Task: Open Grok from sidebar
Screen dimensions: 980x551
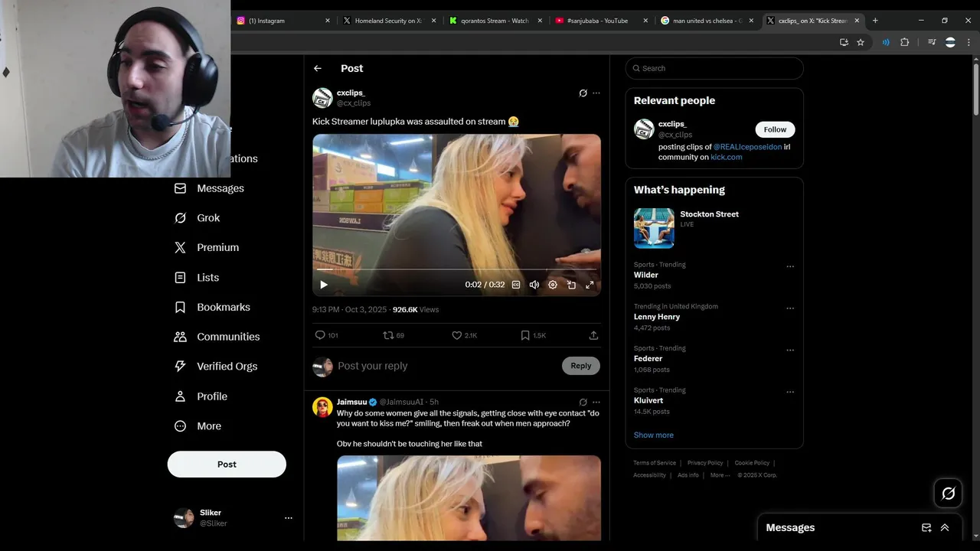Action: click(198, 218)
